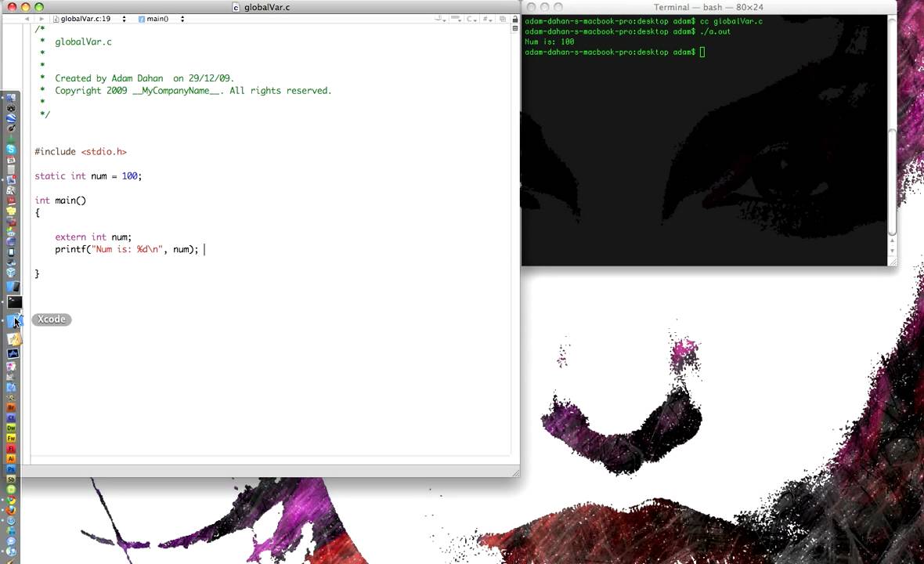Click the Terminal scrollbar up arrow
Screen dimensions: 924x564
pos(892,240)
